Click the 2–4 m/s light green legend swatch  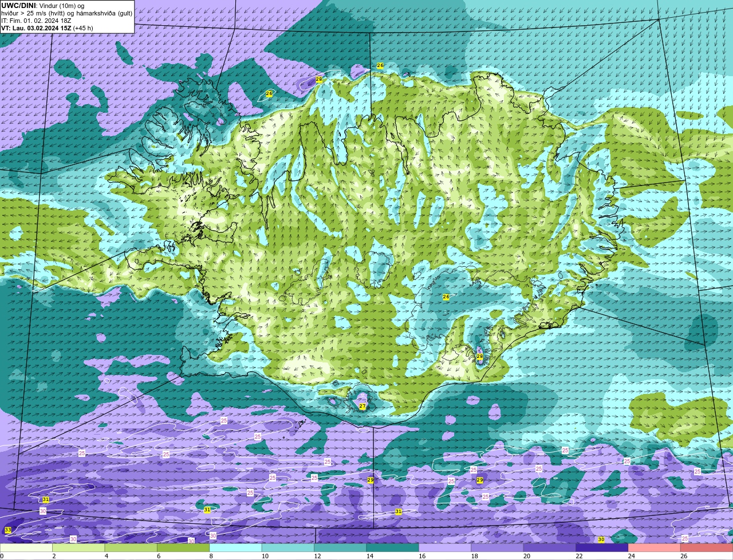[78, 548]
